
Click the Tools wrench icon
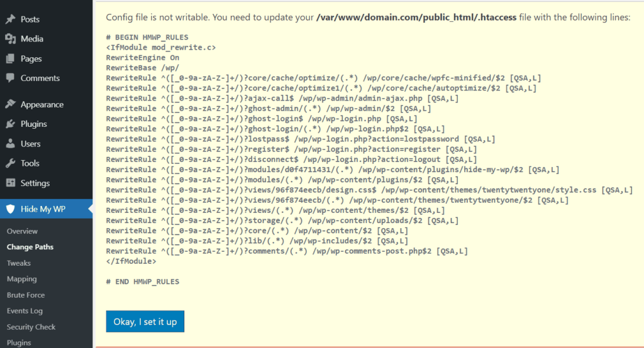point(10,163)
